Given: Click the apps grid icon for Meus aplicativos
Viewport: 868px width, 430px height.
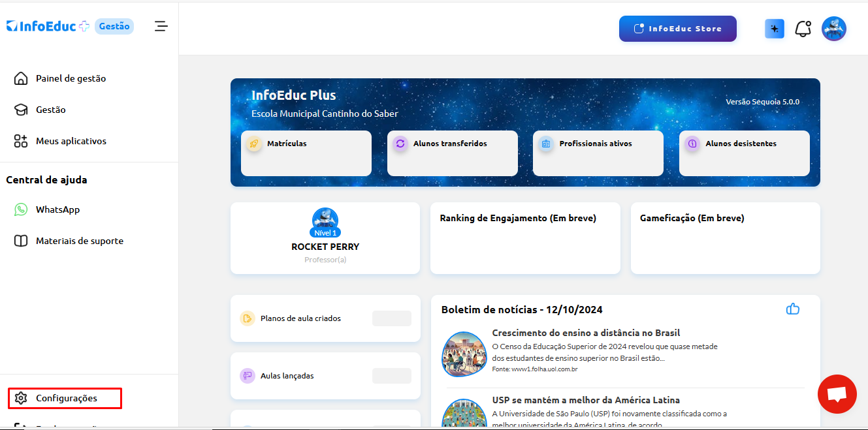Looking at the screenshot, I should click(21, 141).
